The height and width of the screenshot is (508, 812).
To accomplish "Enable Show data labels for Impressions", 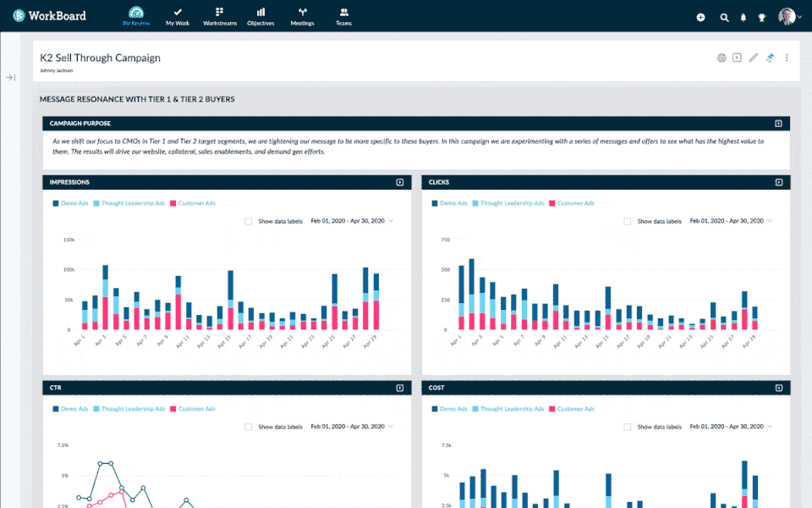I will (248, 221).
